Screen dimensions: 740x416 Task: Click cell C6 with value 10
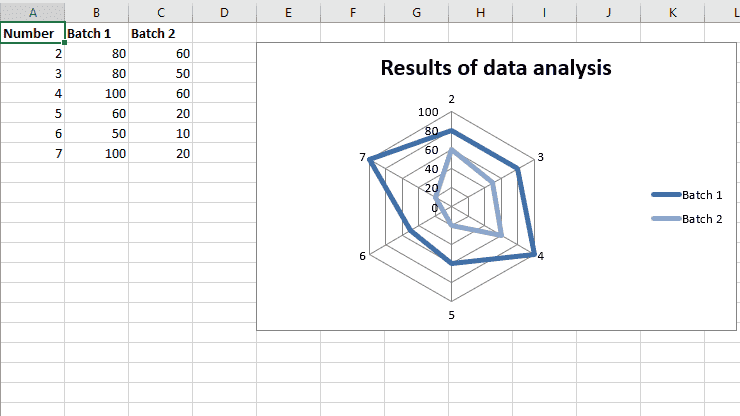click(x=160, y=133)
